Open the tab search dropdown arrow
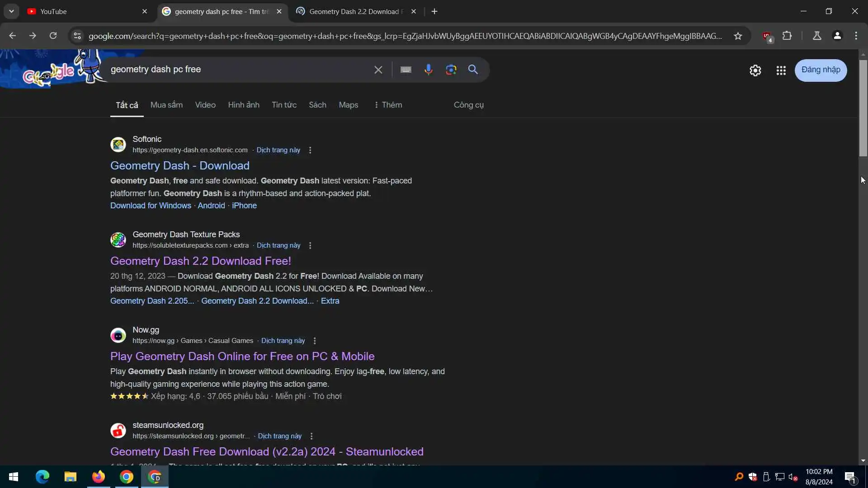 pos(11,11)
